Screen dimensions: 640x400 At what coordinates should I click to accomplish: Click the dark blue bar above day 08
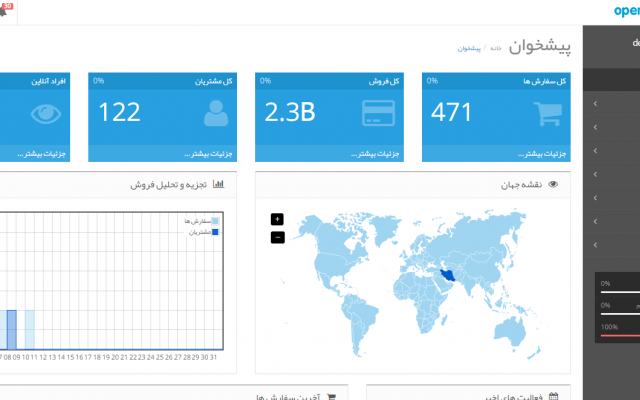(12, 330)
